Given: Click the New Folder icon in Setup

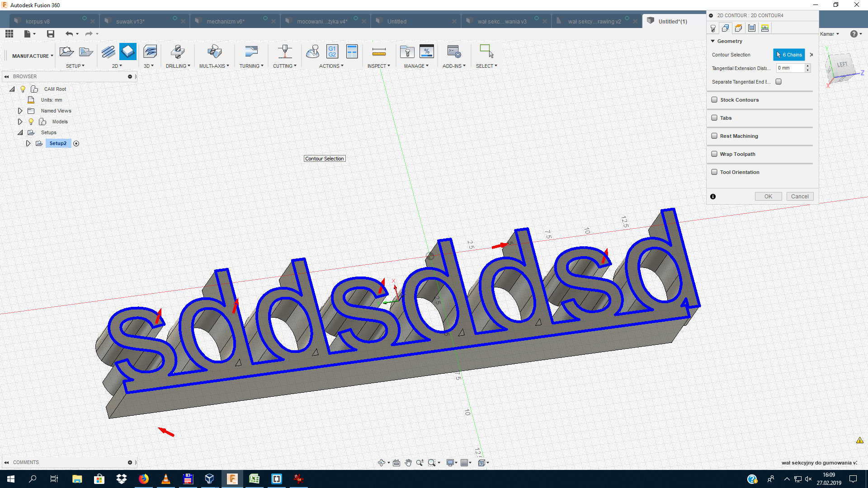Looking at the screenshot, I should 85,52.
